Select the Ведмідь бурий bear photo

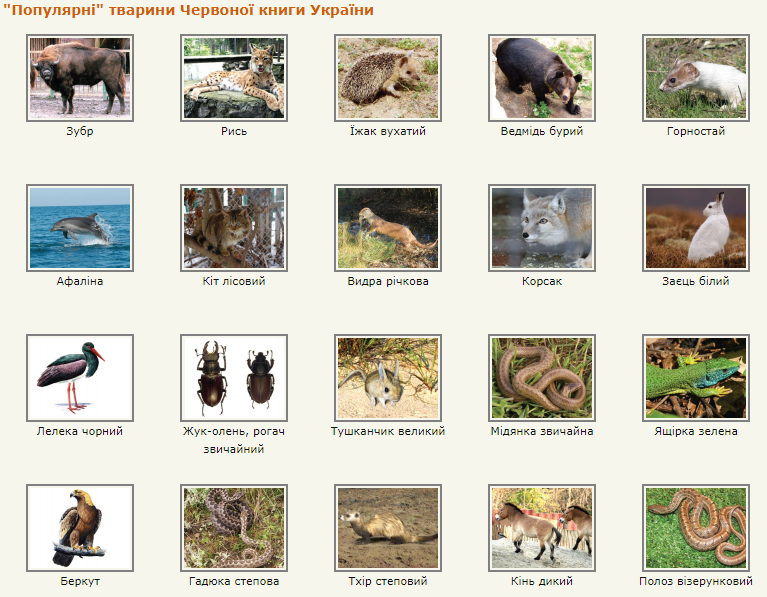click(x=542, y=78)
